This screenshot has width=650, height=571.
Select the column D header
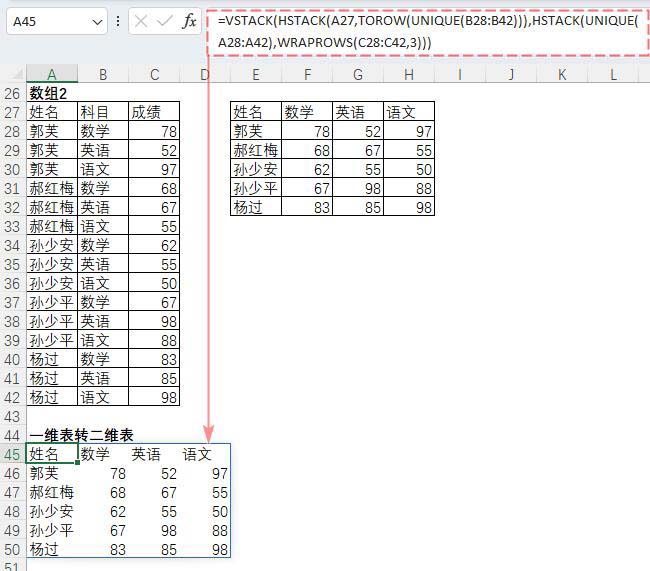[204, 75]
